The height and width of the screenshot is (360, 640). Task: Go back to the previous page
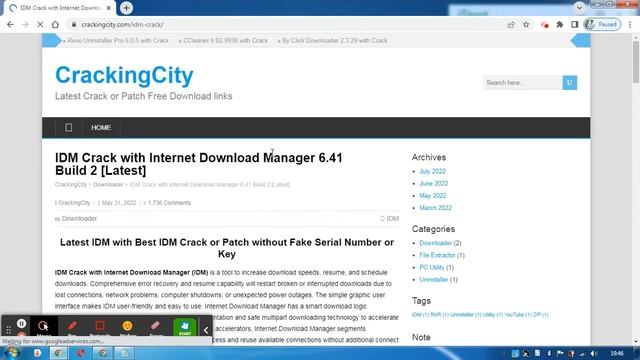tap(10, 24)
